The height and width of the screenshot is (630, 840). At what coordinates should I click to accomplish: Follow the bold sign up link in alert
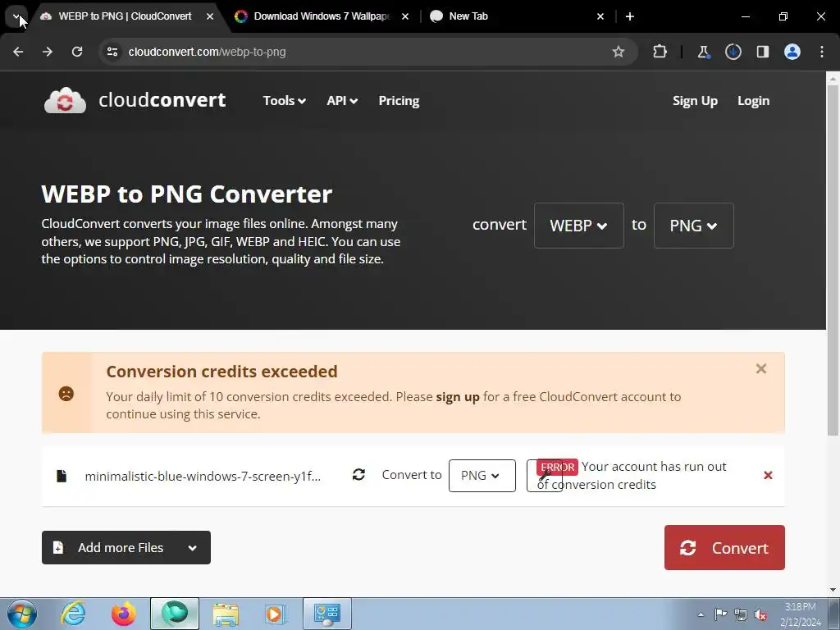pos(458,397)
